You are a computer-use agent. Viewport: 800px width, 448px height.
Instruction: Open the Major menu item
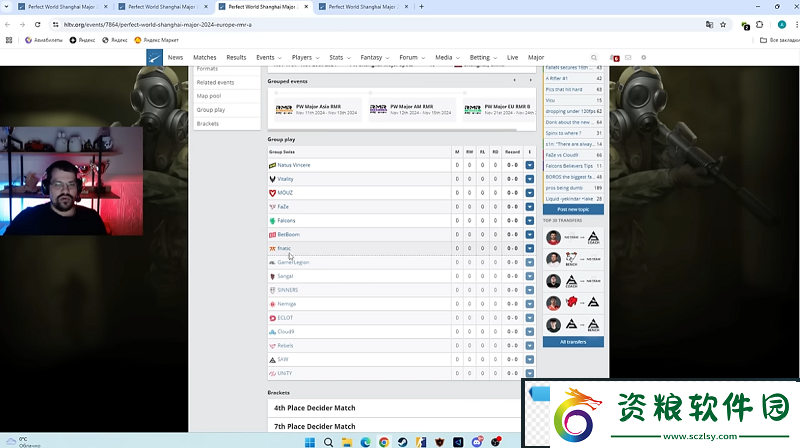tap(536, 58)
